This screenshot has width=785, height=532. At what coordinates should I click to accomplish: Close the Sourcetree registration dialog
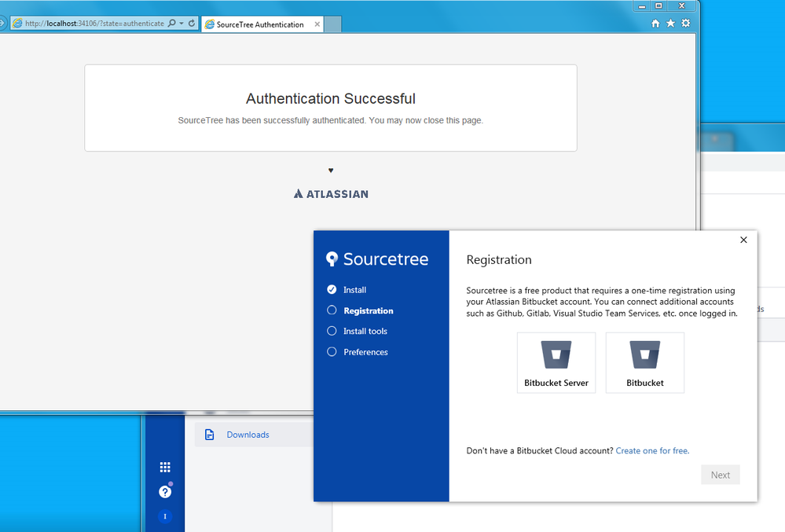coord(743,240)
